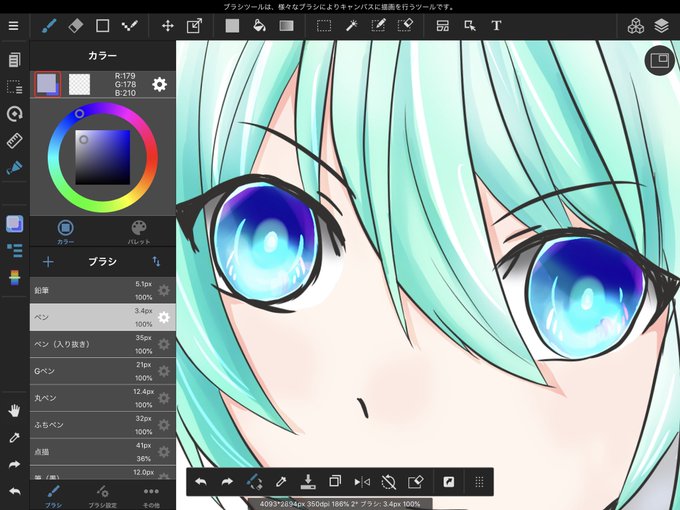Select the Move tool
This screenshot has height=510, width=680.
click(x=168, y=26)
